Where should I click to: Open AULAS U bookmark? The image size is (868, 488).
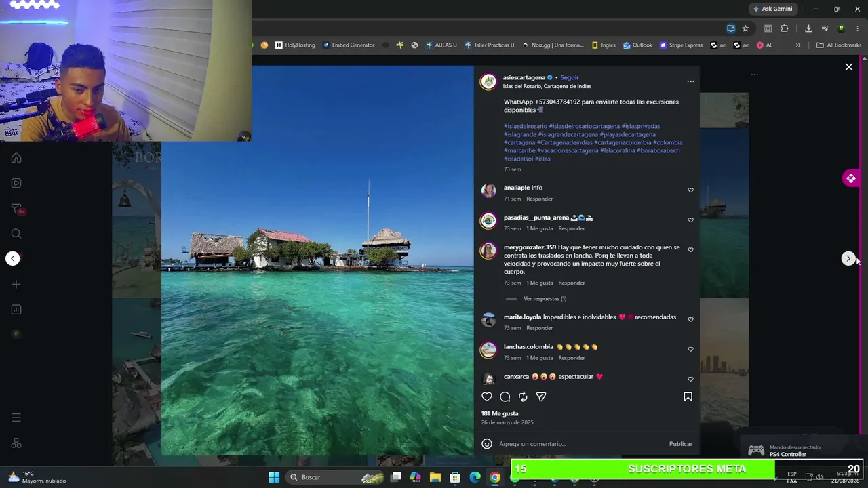click(x=441, y=45)
